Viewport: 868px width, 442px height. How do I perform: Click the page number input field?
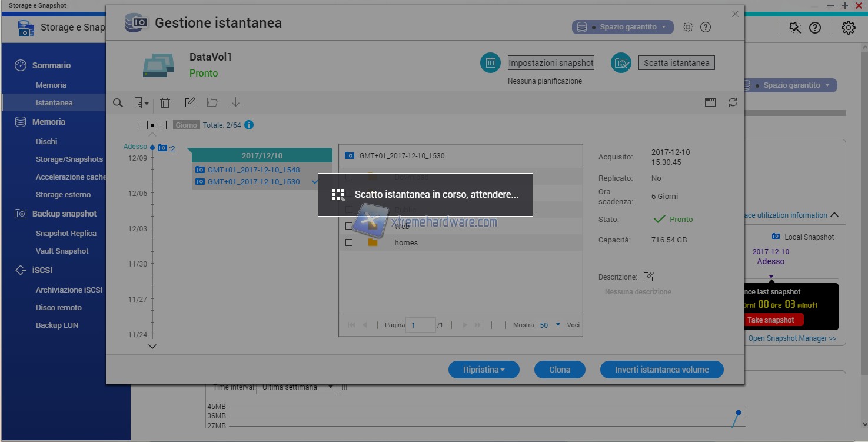click(x=420, y=325)
